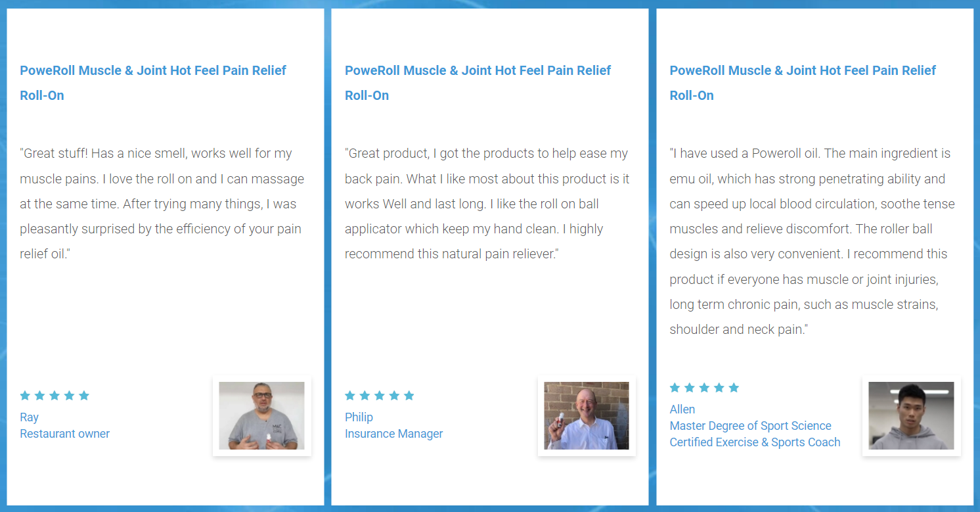
Task: Open Ray's reviewer photo thumbnail
Action: (x=261, y=415)
